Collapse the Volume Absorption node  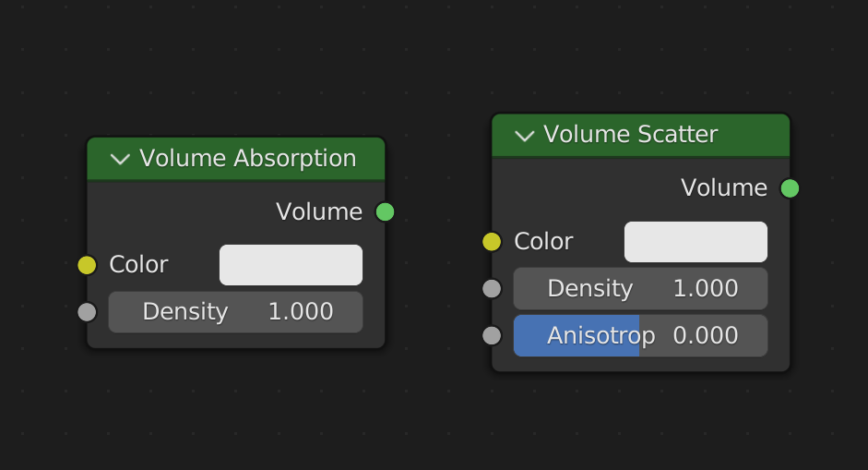coord(120,159)
